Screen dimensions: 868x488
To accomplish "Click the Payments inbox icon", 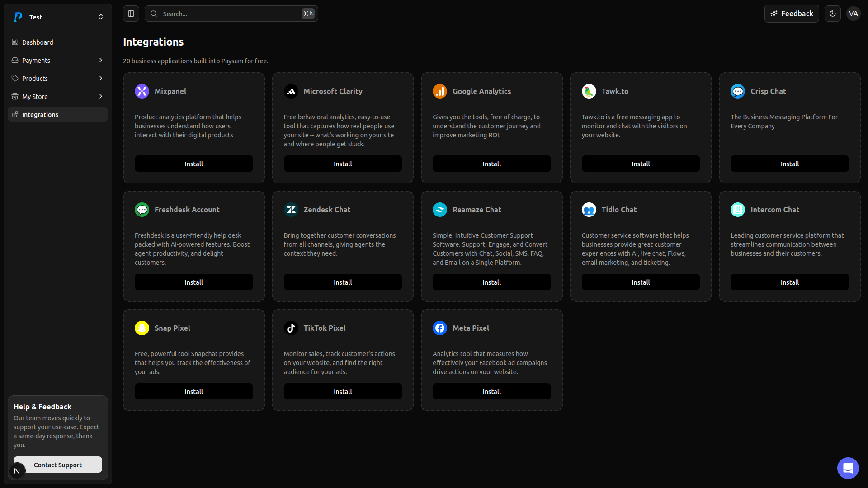I will 15,60.
